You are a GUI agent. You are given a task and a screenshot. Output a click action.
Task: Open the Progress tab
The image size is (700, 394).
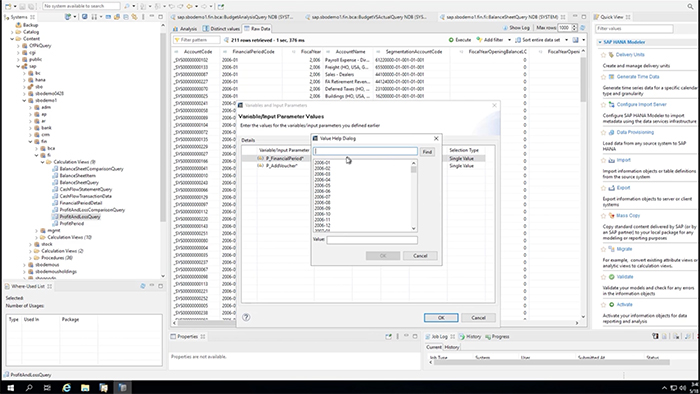(497, 336)
